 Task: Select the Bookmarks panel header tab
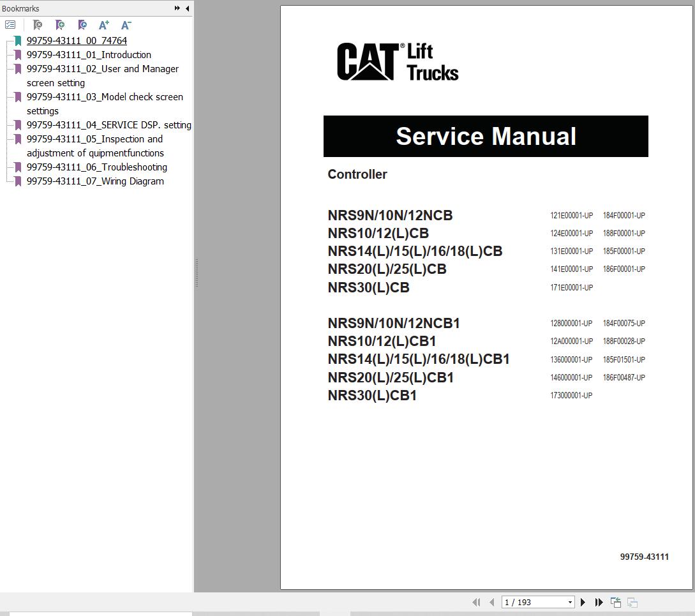20,8
